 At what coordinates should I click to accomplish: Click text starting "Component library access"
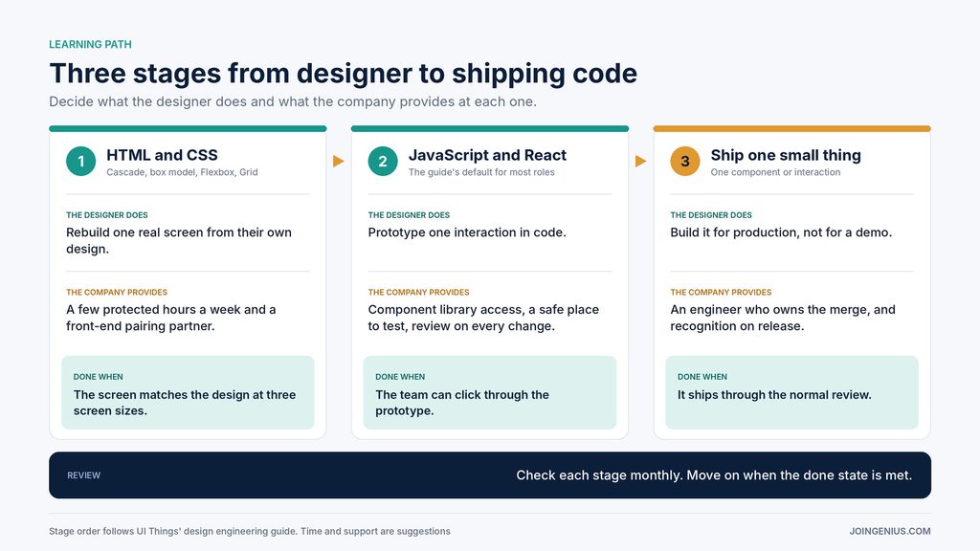[483, 318]
